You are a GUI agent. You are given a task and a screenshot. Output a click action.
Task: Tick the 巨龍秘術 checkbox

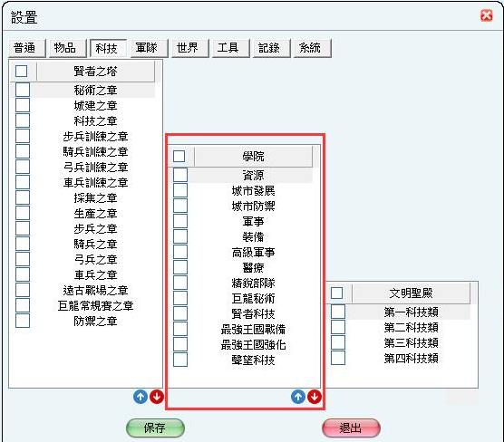tap(180, 298)
